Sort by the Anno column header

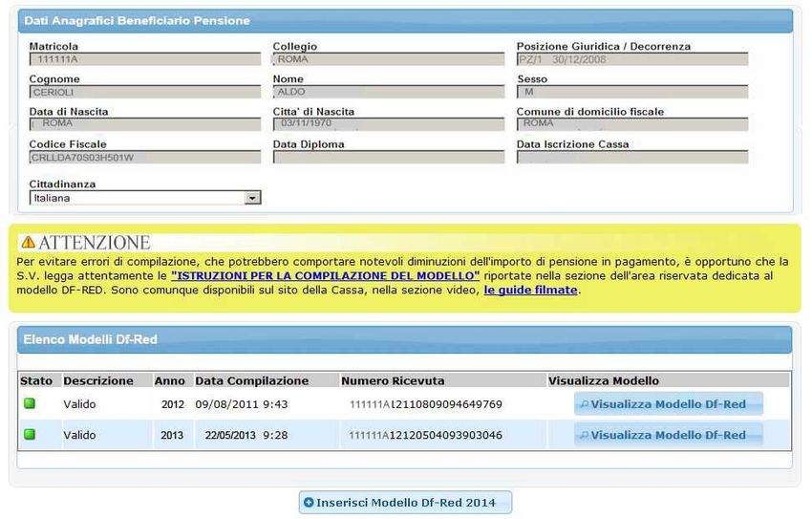(x=170, y=380)
